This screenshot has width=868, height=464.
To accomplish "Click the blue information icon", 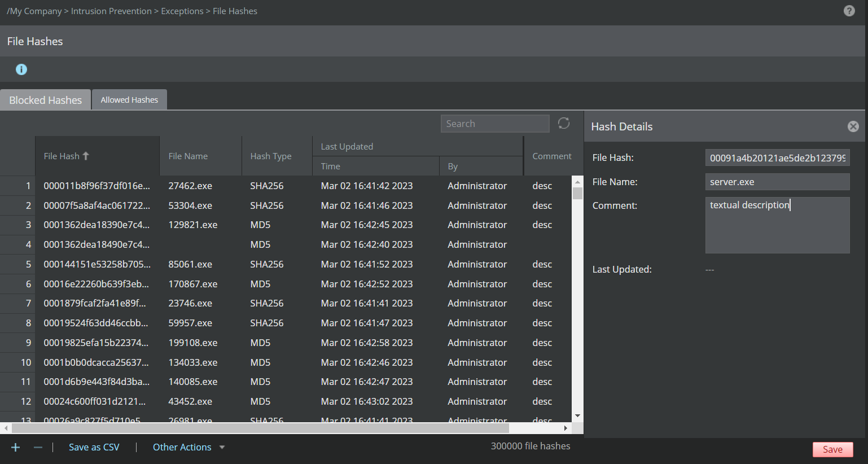I will tap(21, 69).
